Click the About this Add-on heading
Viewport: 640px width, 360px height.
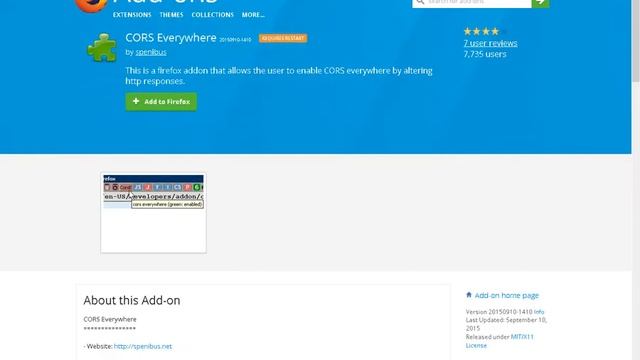tap(132, 300)
